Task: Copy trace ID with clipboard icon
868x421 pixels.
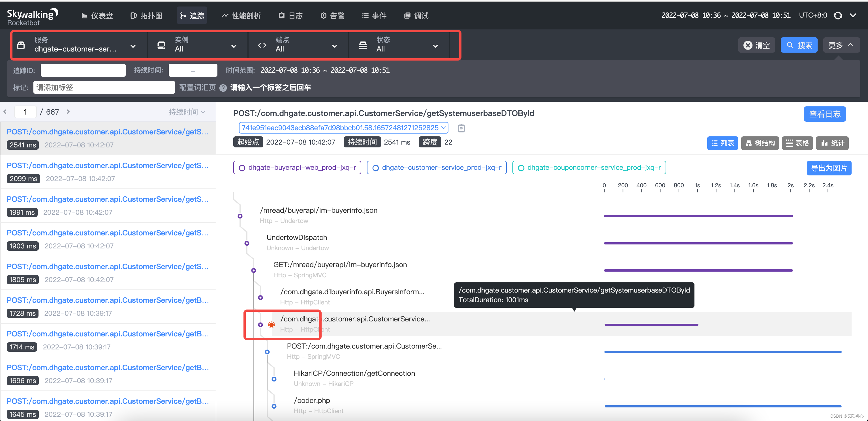Action: click(461, 128)
